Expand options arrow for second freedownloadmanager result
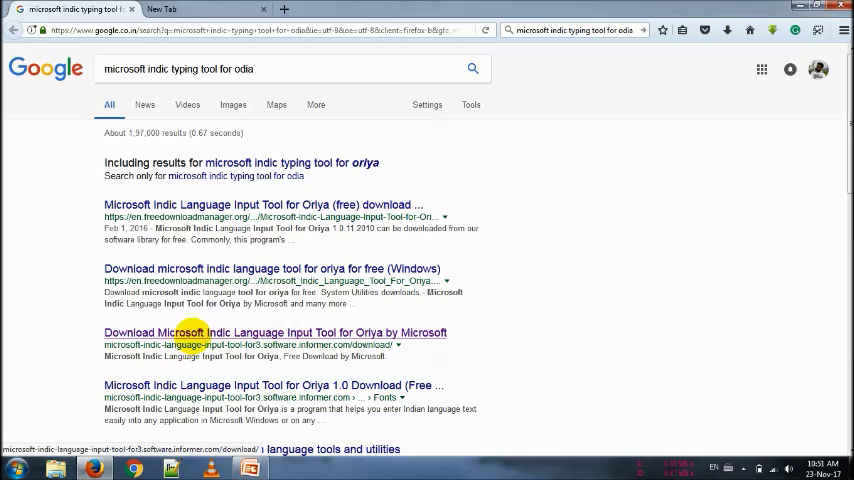 tap(447, 281)
